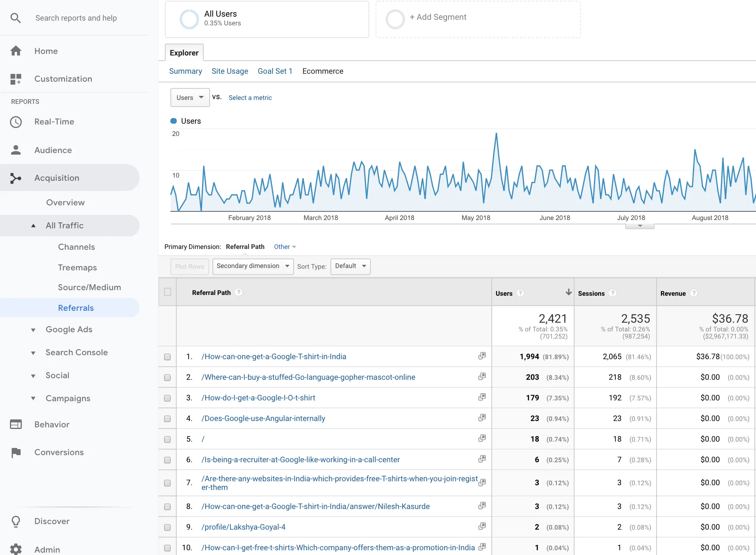Open external link icon for Nilesh-Kasurde row

(482, 506)
